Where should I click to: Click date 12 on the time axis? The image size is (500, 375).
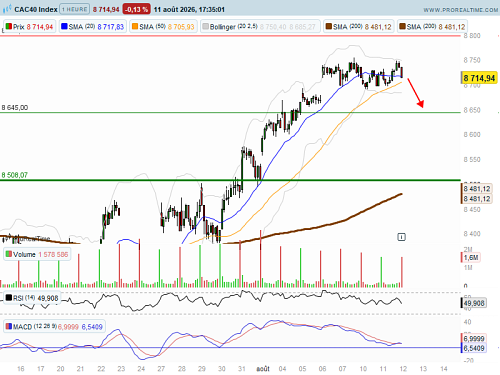click(403, 369)
